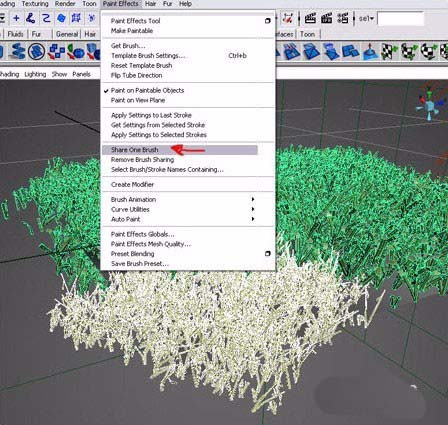This screenshot has width=448, height=425.
Task: Switch to the Fluids shelf tab
Action: pos(15,34)
